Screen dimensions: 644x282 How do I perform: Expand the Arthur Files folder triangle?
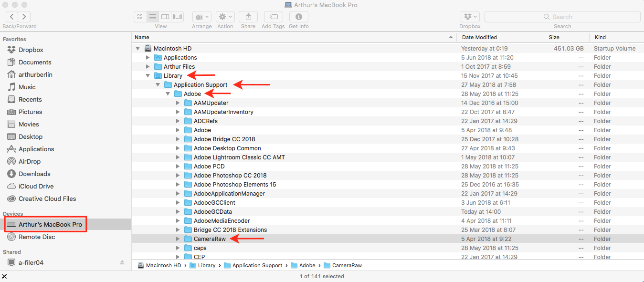pos(148,66)
